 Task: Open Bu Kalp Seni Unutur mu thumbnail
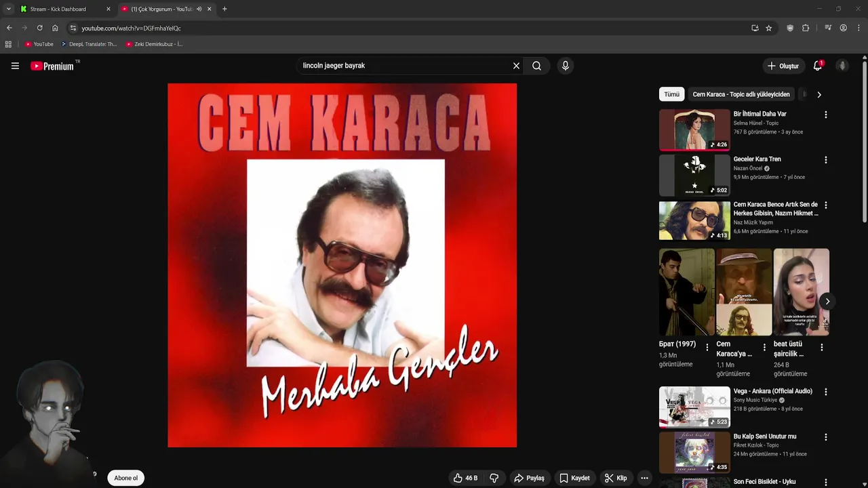click(694, 452)
